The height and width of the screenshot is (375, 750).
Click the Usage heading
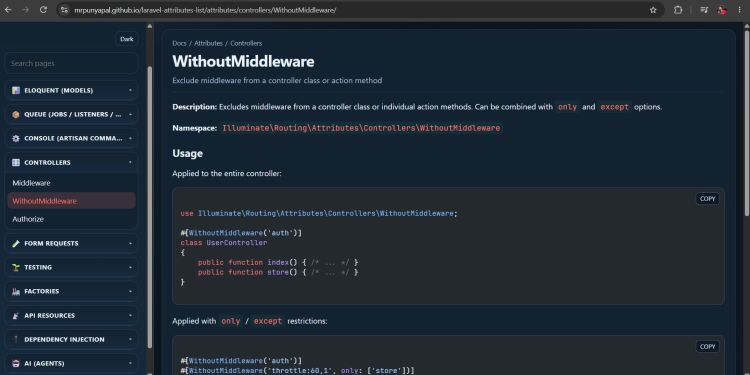pos(188,154)
